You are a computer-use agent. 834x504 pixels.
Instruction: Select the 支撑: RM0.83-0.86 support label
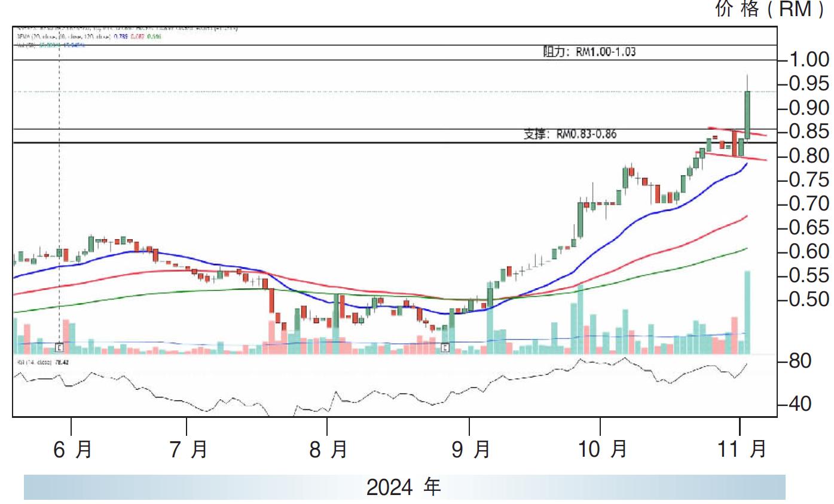(x=570, y=135)
